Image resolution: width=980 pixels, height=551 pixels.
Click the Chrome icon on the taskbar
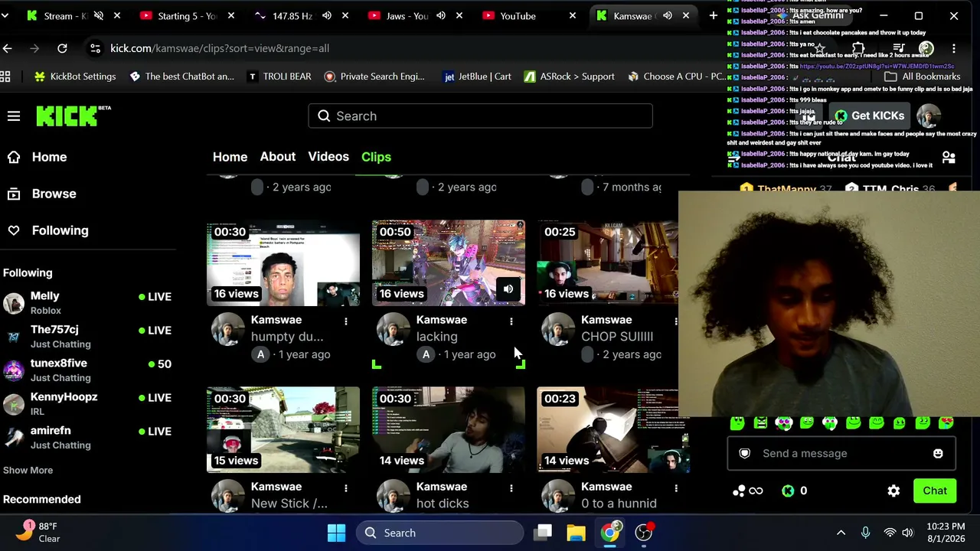[609, 533]
